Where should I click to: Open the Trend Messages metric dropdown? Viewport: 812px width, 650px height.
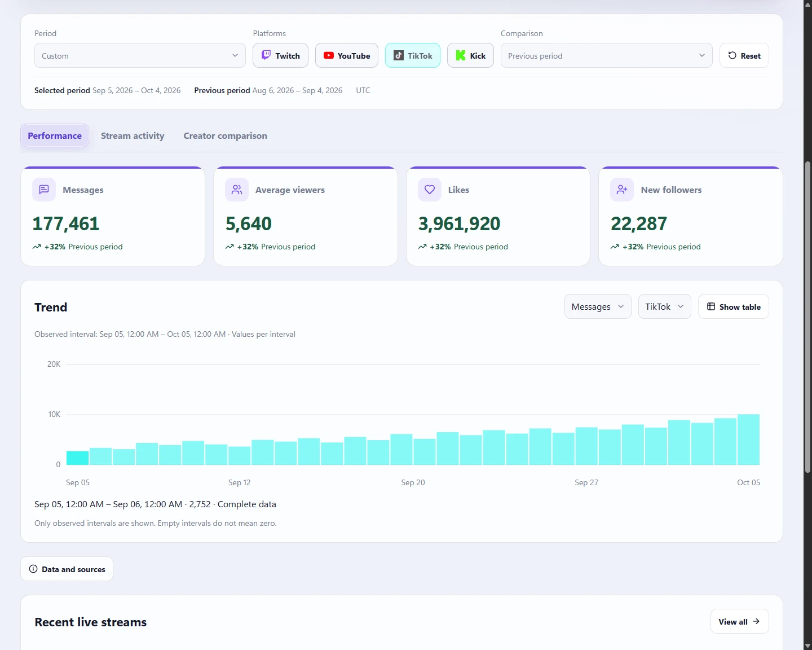coord(598,306)
